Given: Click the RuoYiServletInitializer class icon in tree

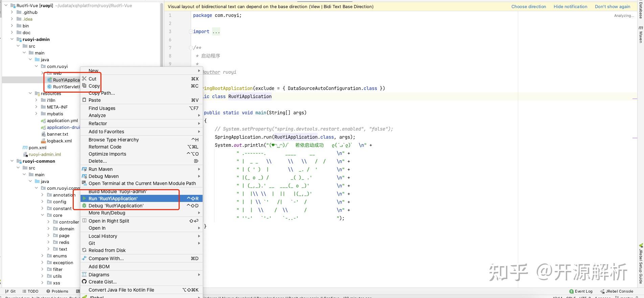Looking at the screenshot, I should (x=49, y=87).
